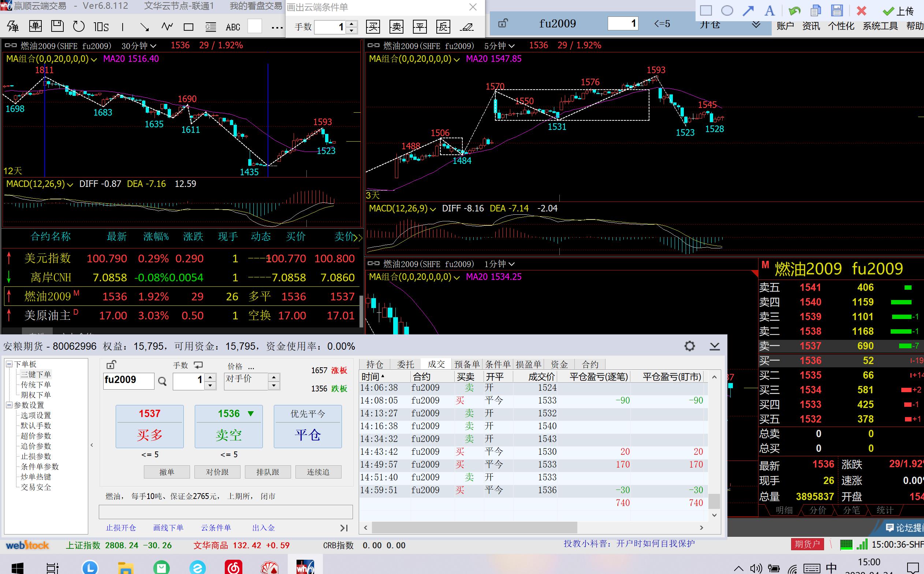
Task: Click the 买多 1537 buy button
Action: (x=150, y=426)
